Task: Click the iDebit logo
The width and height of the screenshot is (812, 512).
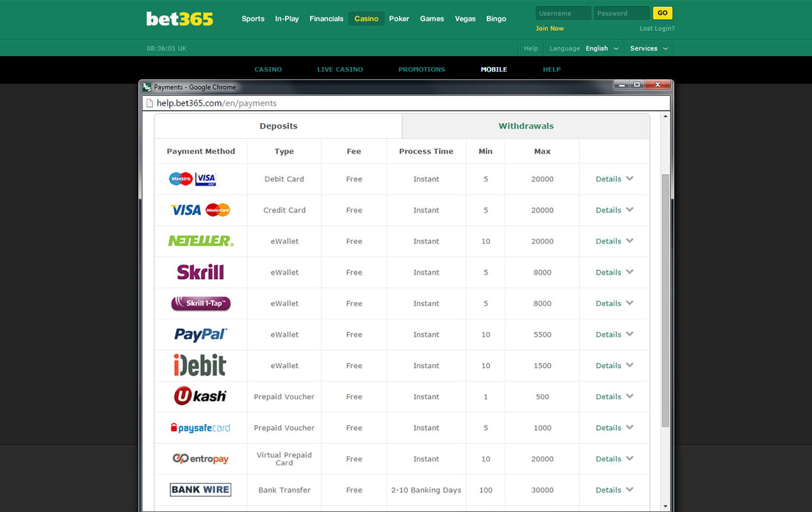Action: click(x=200, y=365)
